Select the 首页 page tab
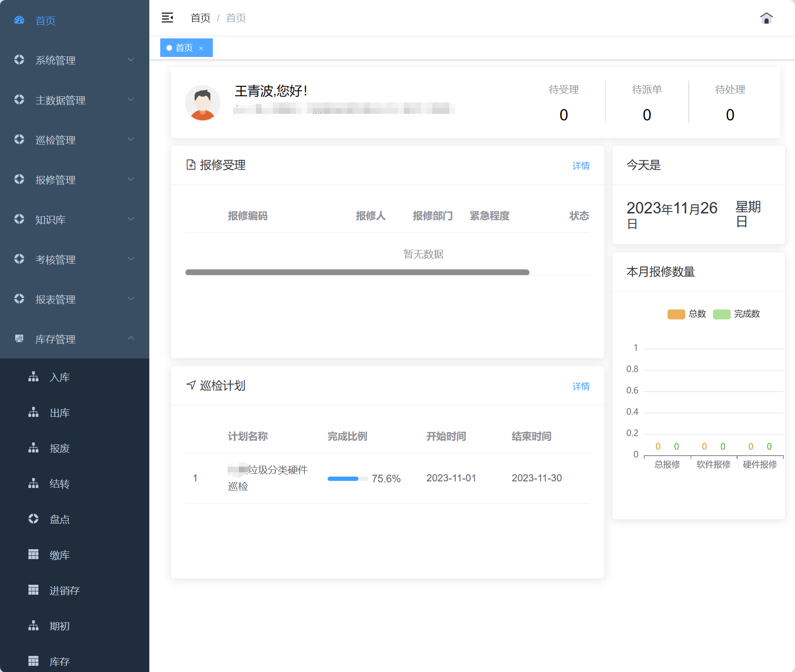 [186, 48]
